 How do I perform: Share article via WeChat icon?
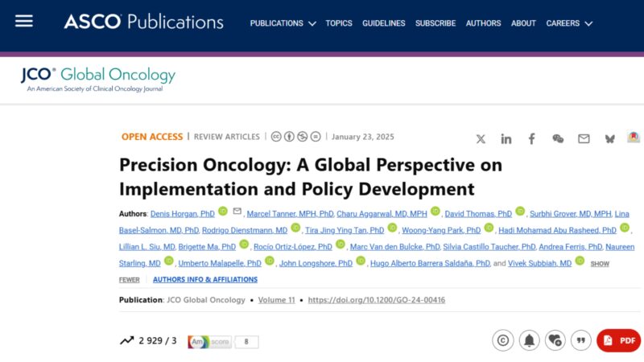click(558, 139)
